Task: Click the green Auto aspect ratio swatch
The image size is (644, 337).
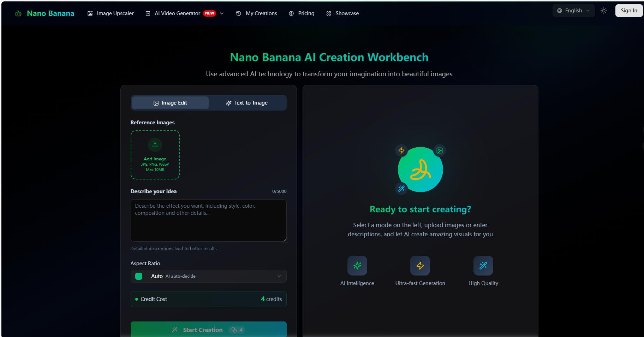Action: [x=139, y=276]
